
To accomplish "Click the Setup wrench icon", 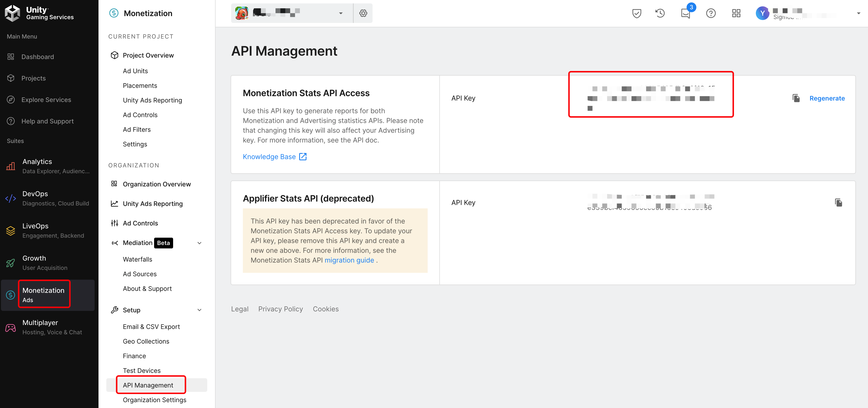I will click(115, 310).
